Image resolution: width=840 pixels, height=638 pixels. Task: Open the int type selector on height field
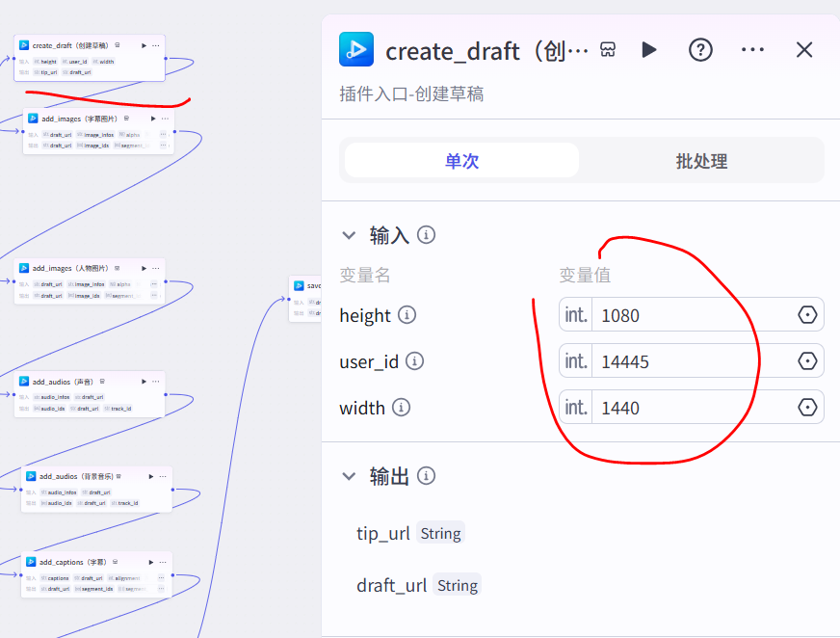point(575,314)
